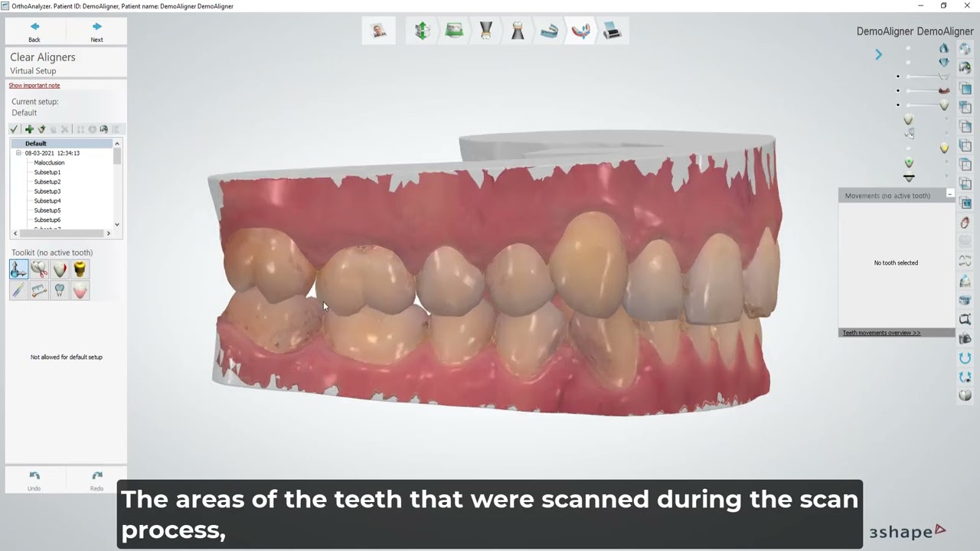Toggle the small compare panels visibility icon
The height and width of the screenshot is (551, 980).
910,133
